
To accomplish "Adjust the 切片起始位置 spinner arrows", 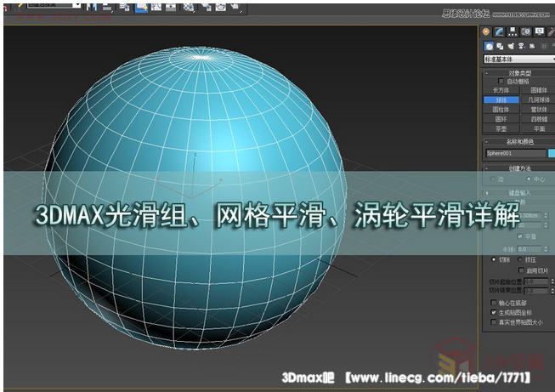I will click(552, 281).
